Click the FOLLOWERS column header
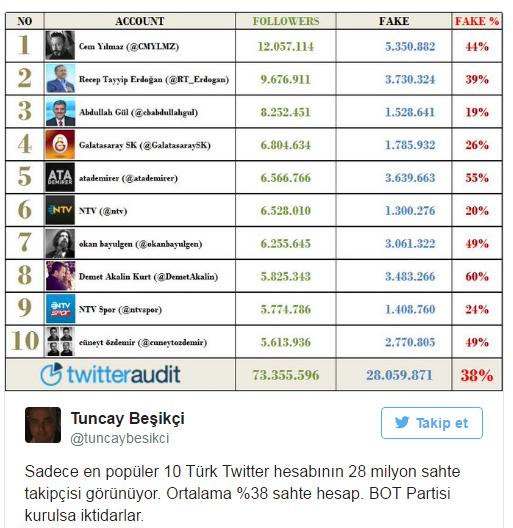The image size is (513, 528). coord(286,21)
